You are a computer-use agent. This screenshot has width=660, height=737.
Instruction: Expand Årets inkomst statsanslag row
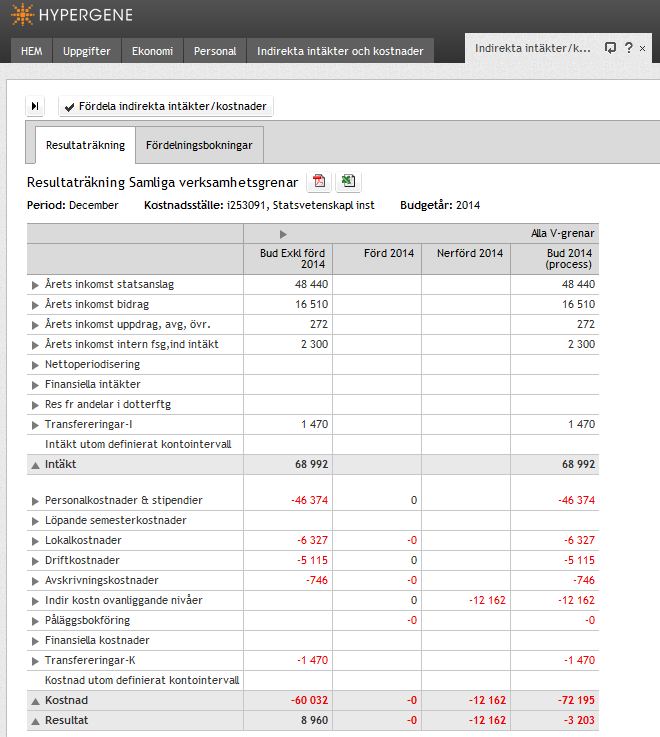coord(35,285)
